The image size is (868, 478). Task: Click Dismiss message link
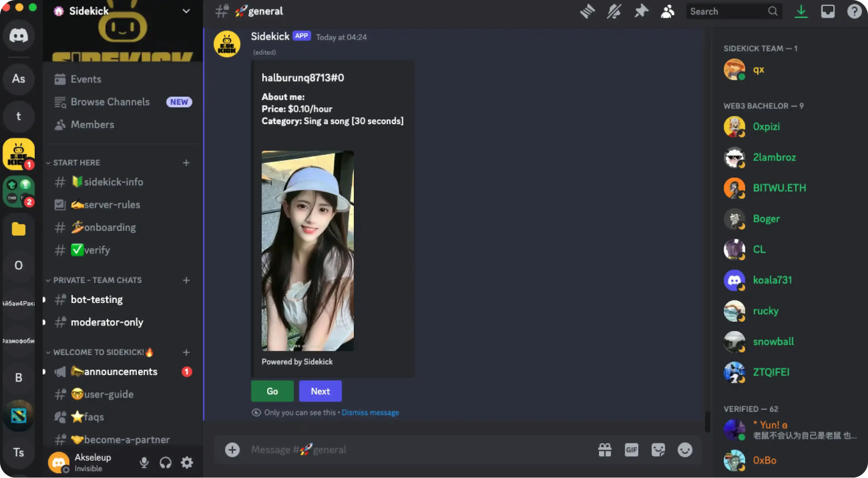tap(370, 412)
